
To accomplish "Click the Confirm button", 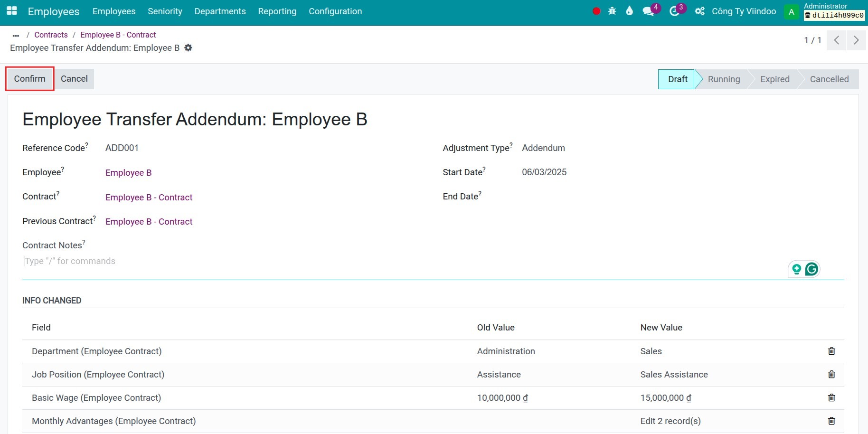I will (x=30, y=79).
